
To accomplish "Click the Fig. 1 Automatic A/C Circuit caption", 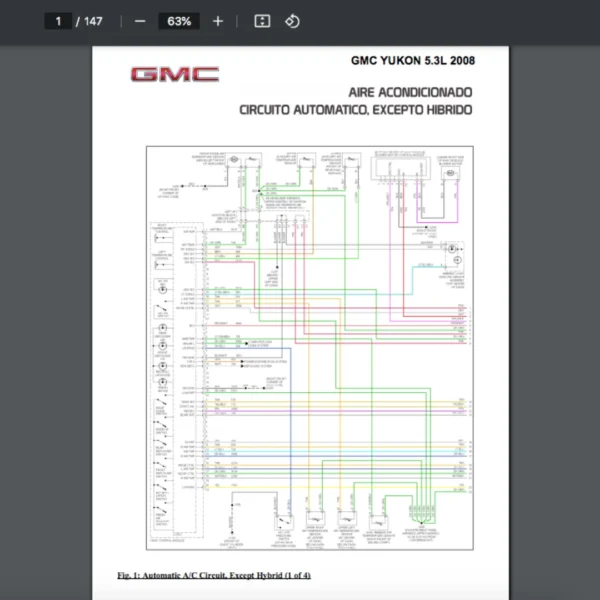I will [214, 576].
